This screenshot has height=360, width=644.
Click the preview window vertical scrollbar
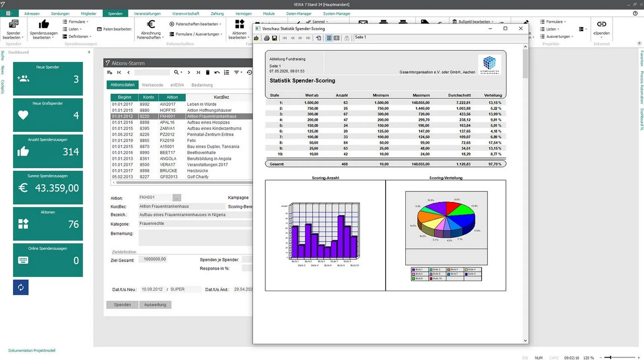(526, 193)
